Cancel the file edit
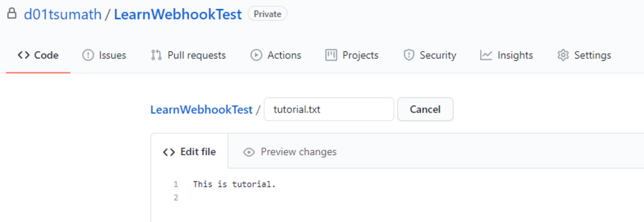 425,109
